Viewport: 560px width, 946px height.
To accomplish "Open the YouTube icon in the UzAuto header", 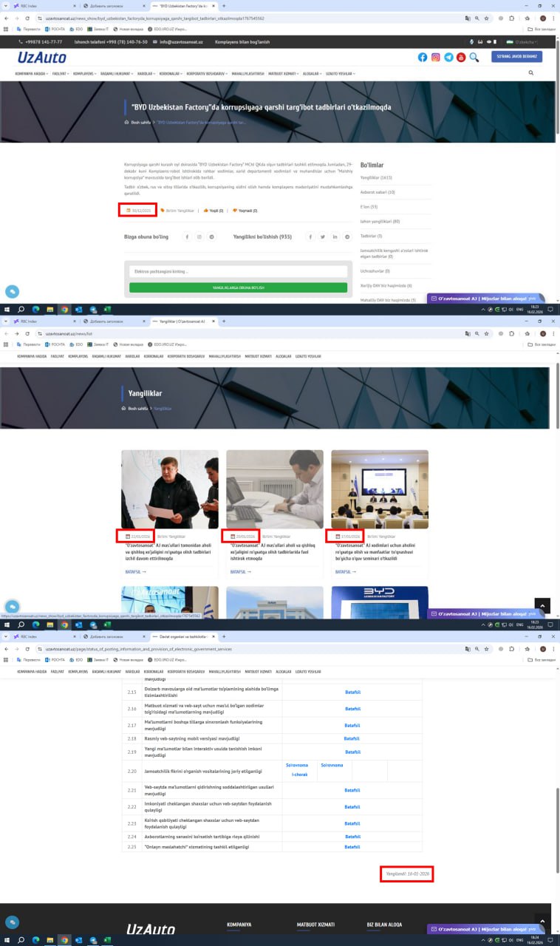I will tap(461, 57).
